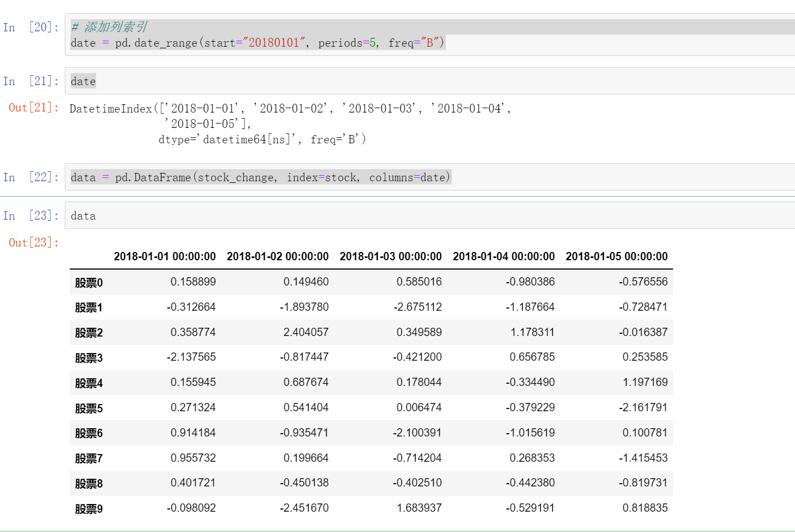Click cell value 0.687674
Screen dimensions: 795x532
coord(306,382)
